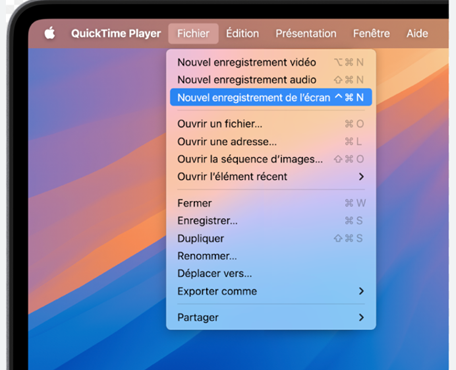Close the Fichier menu bar item
Screen dimensions: 456x370
[193, 33]
